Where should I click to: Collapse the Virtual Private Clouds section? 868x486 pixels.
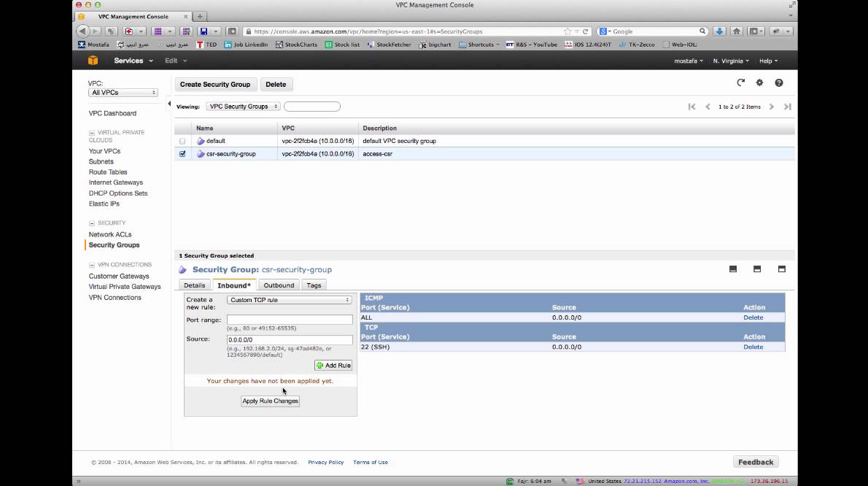91,133
